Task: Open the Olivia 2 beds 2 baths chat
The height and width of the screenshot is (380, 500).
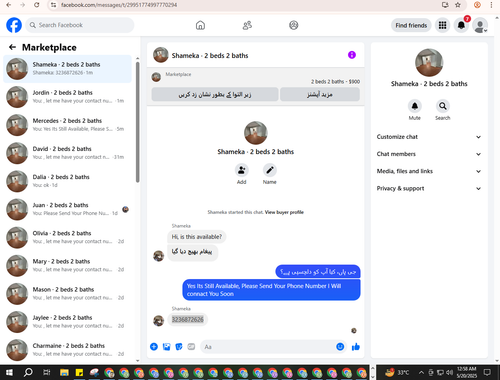Action: point(67,237)
